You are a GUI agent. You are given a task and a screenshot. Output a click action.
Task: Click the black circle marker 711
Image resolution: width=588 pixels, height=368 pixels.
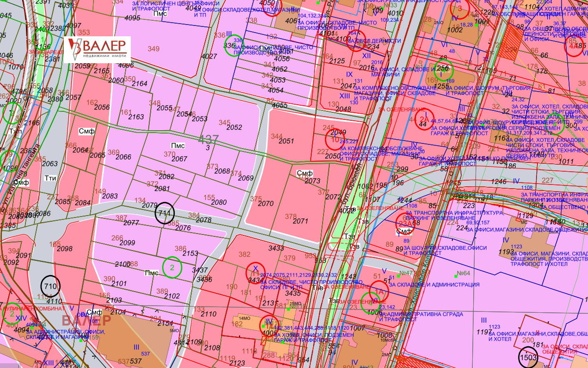coord(164,213)
